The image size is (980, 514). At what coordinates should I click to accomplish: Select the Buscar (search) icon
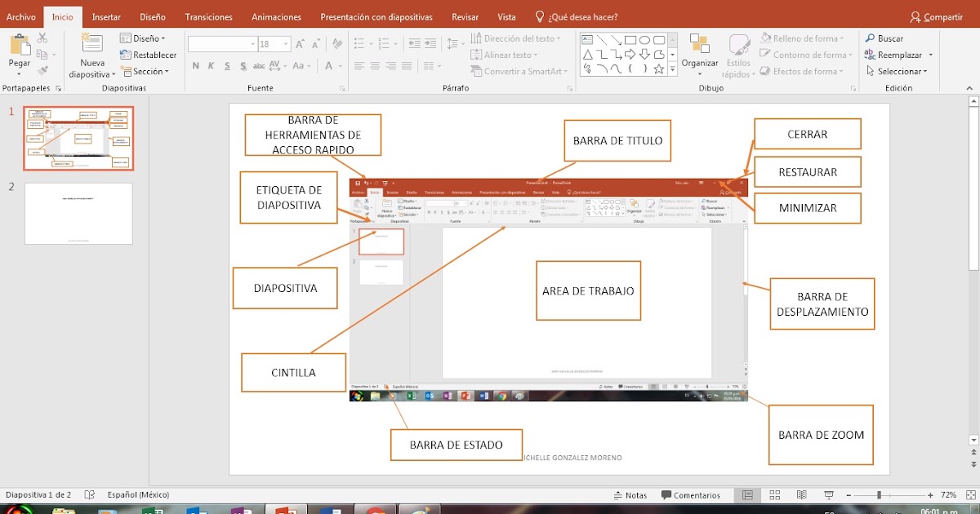click(x=871, y=37)
